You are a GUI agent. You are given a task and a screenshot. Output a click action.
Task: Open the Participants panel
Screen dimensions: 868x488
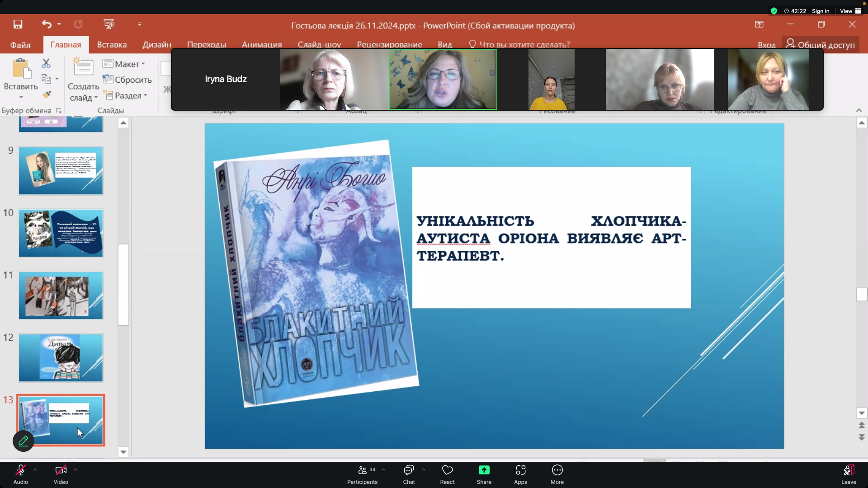(x=363, y=474)
